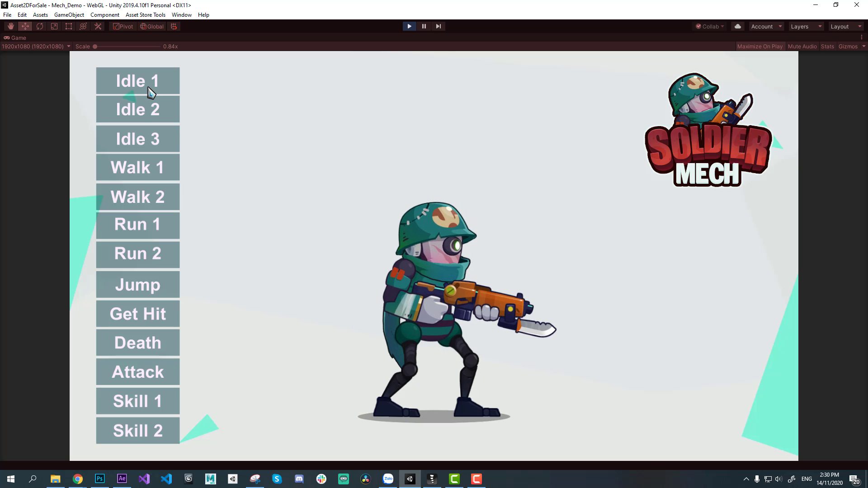Viewport: 868px width, 488px height.
Task: Open Skype from the taskbar
Action: pos(277,479)
